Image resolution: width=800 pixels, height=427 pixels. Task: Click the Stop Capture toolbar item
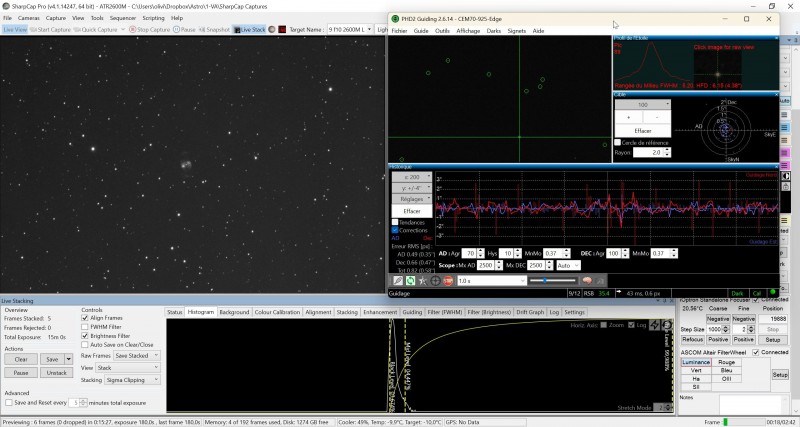click(x=149, y=30)
